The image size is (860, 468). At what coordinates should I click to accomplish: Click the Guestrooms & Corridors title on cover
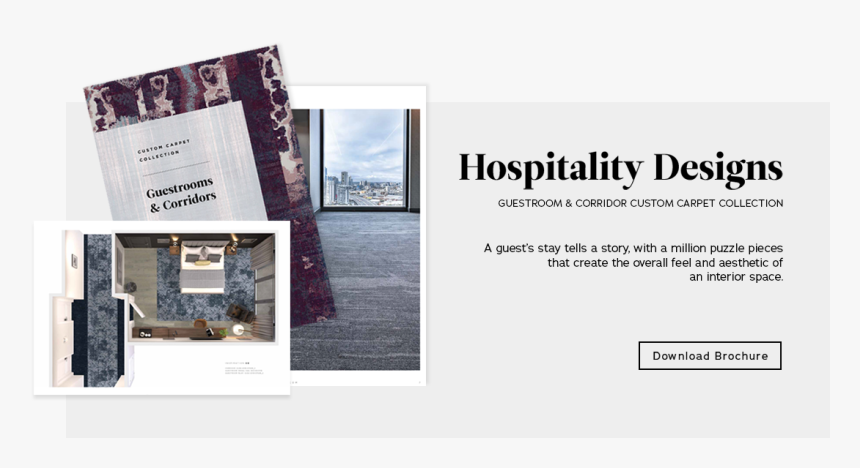(x=181, y=194)
